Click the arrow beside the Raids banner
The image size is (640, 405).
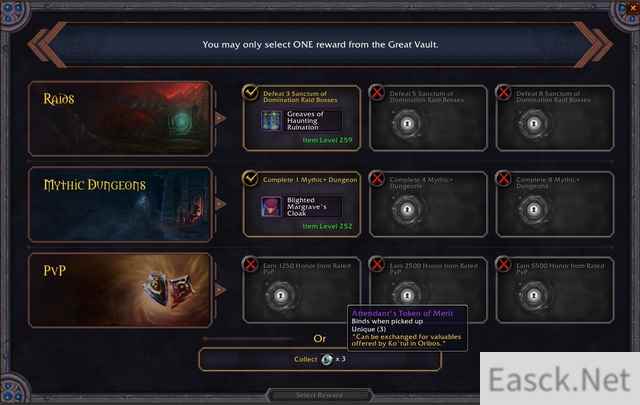point(220,118)
